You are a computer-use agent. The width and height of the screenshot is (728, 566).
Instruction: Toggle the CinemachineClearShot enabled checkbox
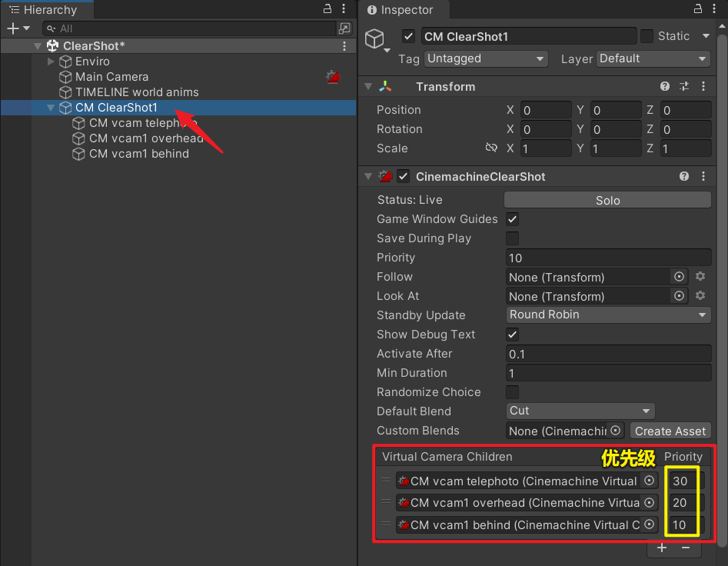[403, 176]
